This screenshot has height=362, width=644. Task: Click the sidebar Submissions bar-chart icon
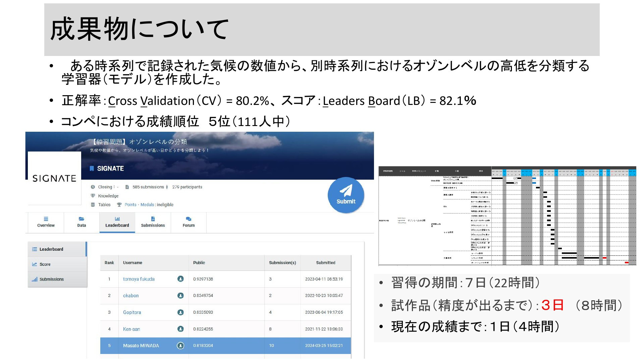pos(34,279)
